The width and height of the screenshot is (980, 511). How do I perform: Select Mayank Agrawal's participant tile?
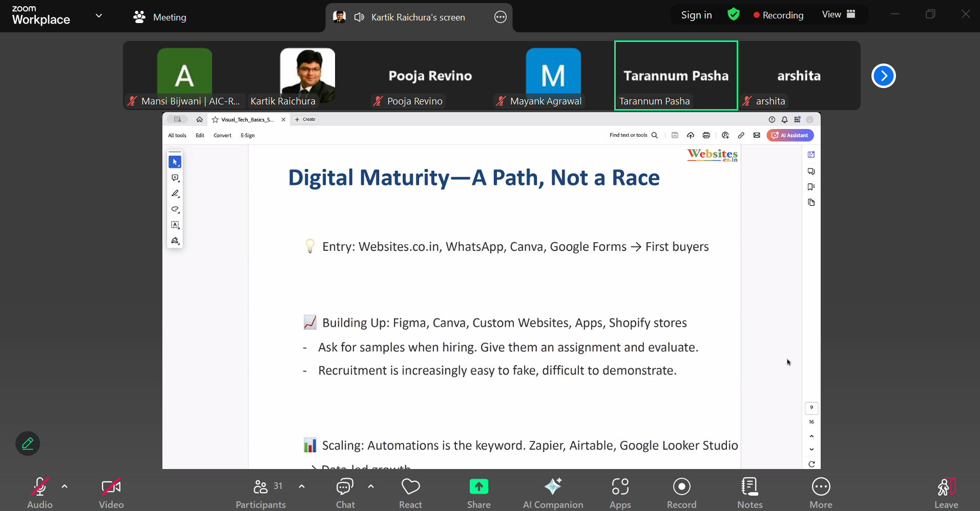pos(553,76)
